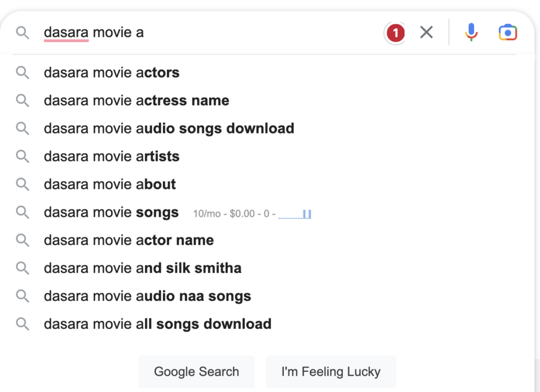This screenshot has height=392, width=540.
Task: Choose 'dasara movie audio songs download' suggestion
Action: coord(169,129)
